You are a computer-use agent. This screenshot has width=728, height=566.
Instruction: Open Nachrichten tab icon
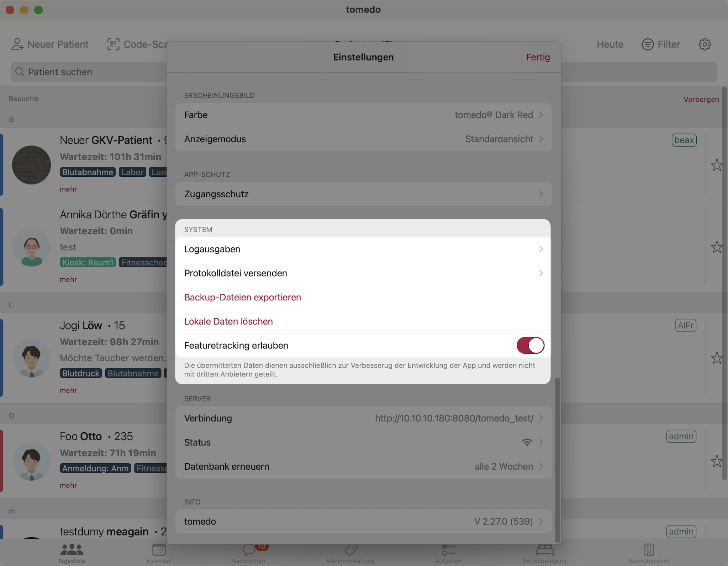click(x=249, y=550)
